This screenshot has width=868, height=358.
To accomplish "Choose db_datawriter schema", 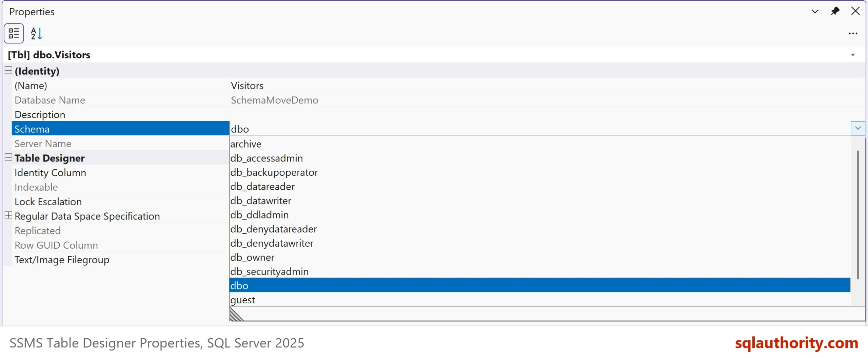I will tap(540, 201).
